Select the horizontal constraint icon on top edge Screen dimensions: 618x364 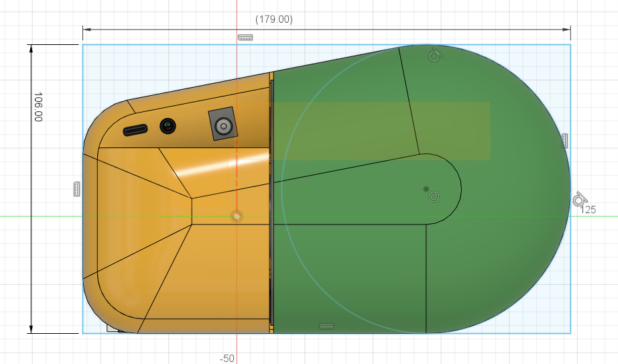pos(245,38)
